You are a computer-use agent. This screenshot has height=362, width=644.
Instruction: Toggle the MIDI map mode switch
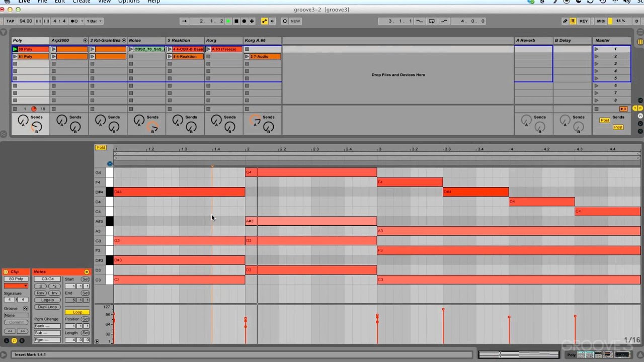pos(601,21)
